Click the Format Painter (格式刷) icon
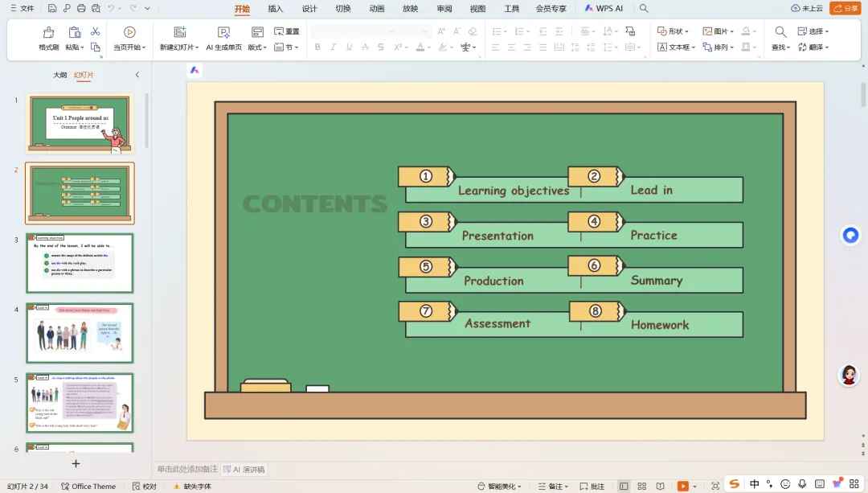This screenshot has height=493, width=868. pos(48,33)
